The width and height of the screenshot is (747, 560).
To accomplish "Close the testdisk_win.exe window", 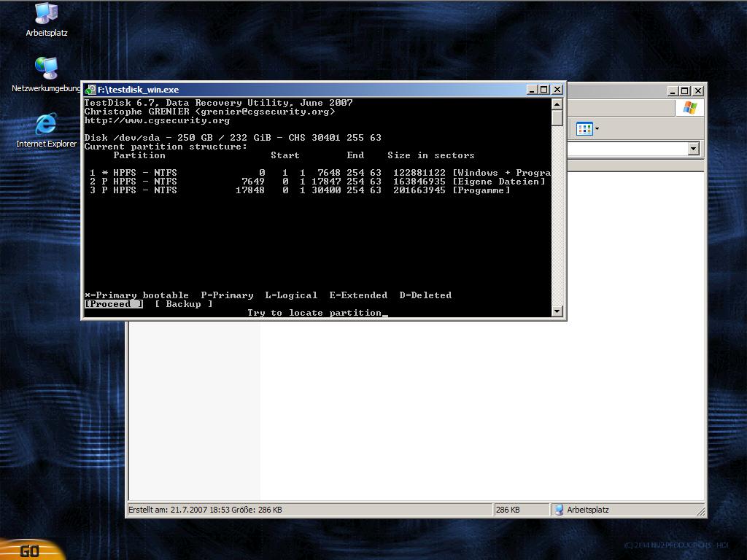I will pyautogui.click(x=557, y=90).
